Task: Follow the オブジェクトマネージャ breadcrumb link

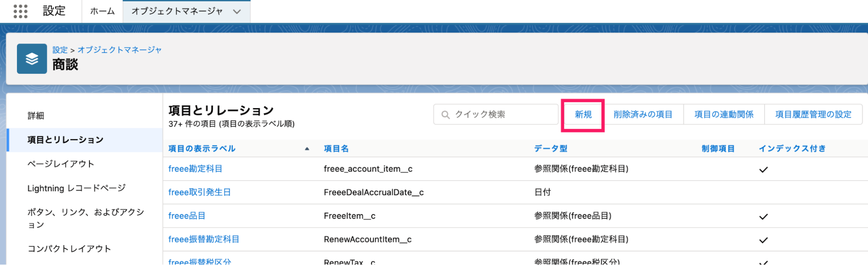Action: point(119,50)
